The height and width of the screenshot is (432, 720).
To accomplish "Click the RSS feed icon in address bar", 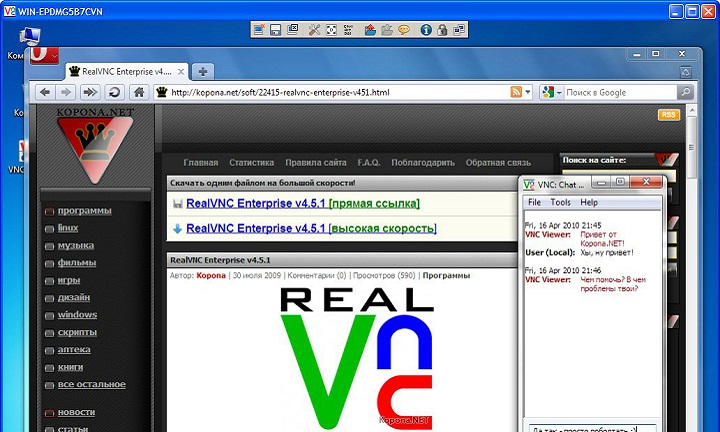I will [x=516, y=92].
